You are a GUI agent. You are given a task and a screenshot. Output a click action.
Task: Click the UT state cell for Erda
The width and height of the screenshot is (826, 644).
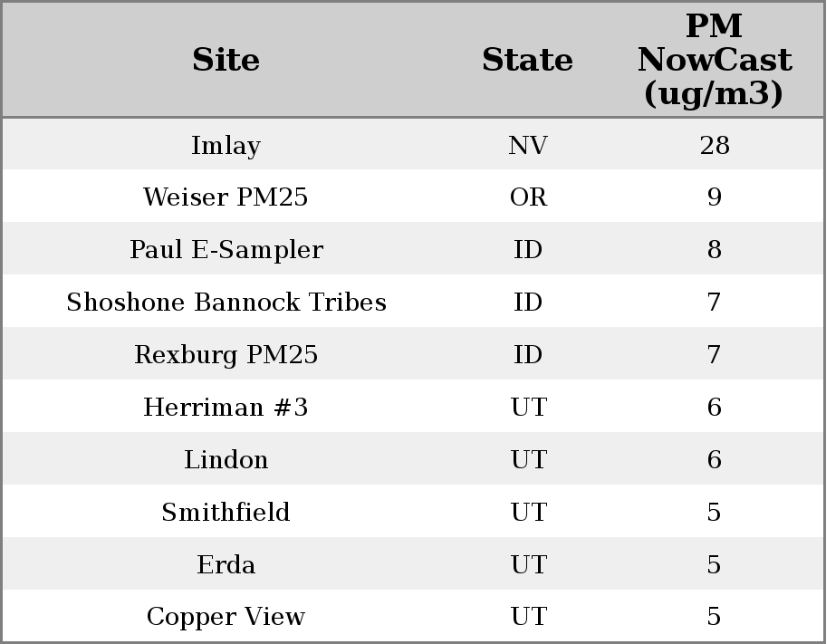coord(527,565)
